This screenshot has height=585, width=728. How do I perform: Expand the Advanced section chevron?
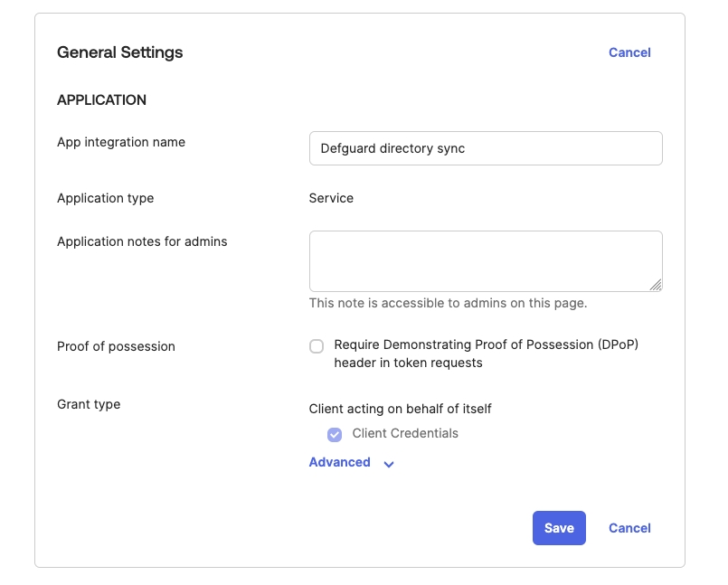coord(389,464)
